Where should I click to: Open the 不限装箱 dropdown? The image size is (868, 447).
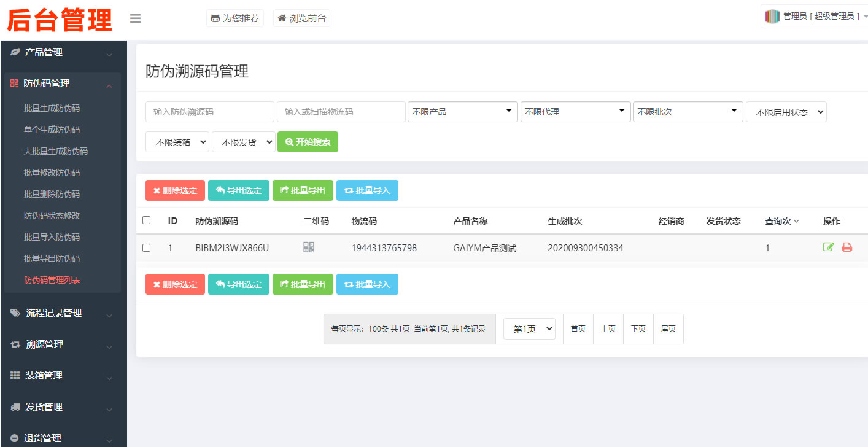[x=177, y=142]
